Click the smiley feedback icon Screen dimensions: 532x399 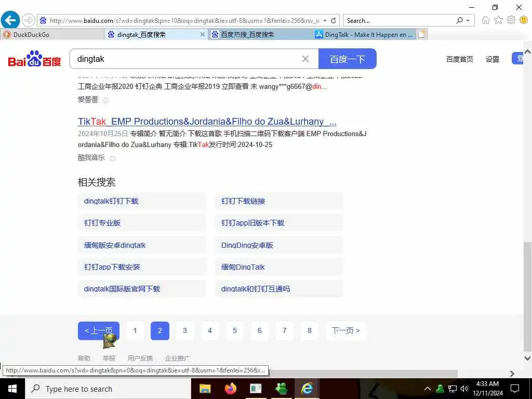click(524, 20)
